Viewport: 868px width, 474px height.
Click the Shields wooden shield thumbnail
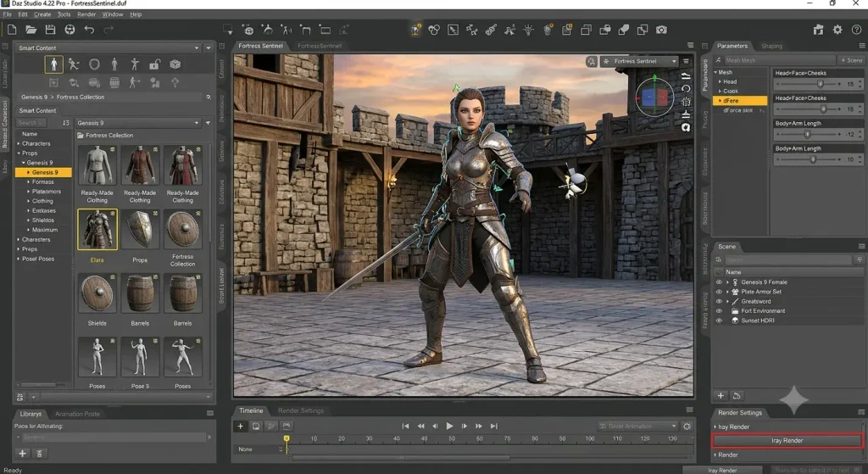click(x=97, y=293)
